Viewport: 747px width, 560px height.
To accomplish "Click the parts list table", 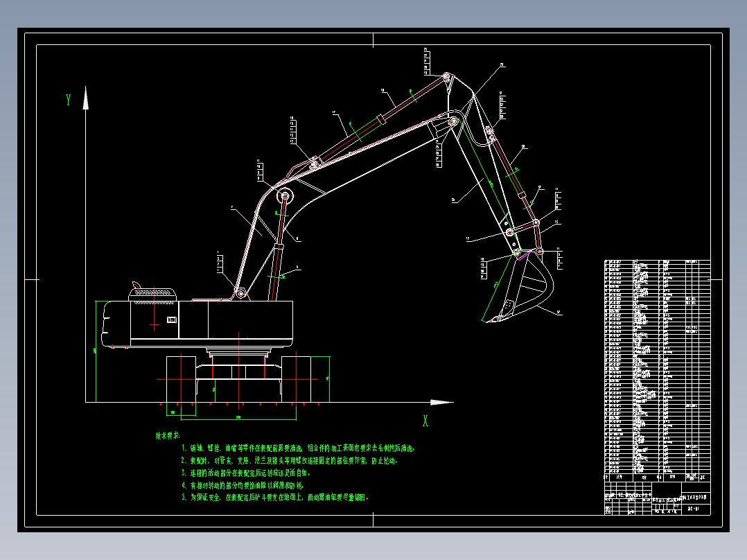I will point(658,370).
